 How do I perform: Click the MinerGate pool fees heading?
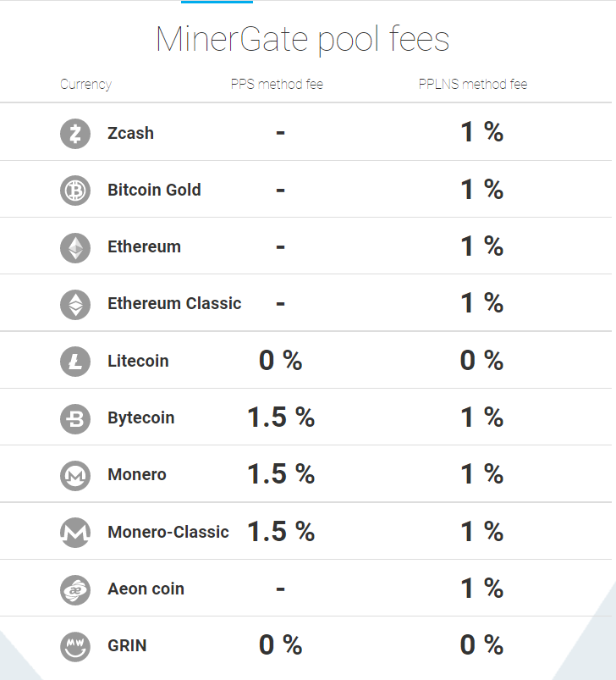tap(302, 39)
